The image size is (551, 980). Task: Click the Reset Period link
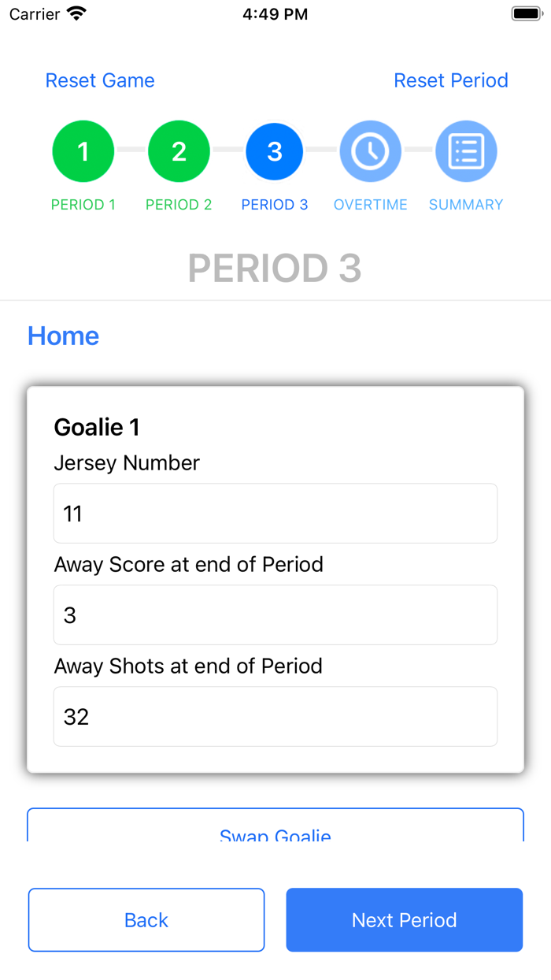[x=451, y=80]
